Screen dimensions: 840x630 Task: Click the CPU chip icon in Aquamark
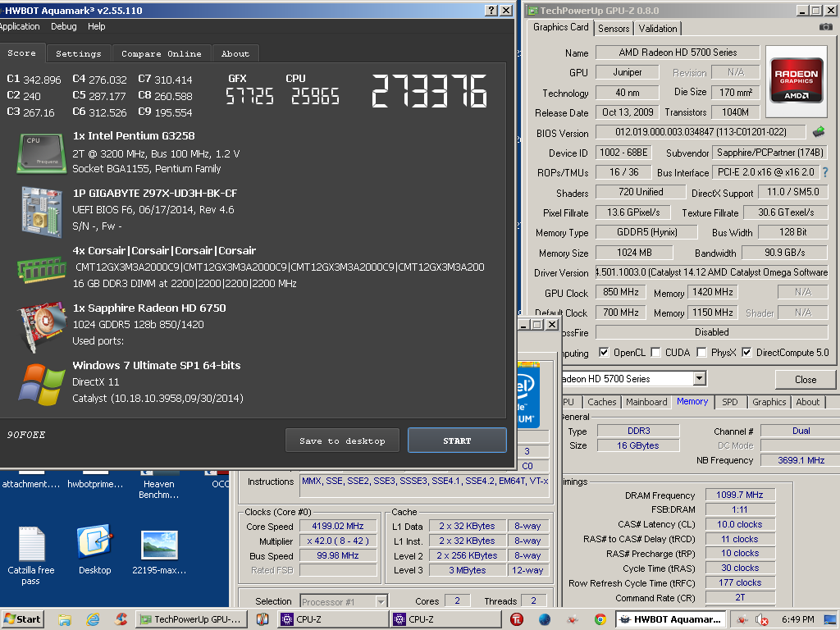(x=41, y=153)
